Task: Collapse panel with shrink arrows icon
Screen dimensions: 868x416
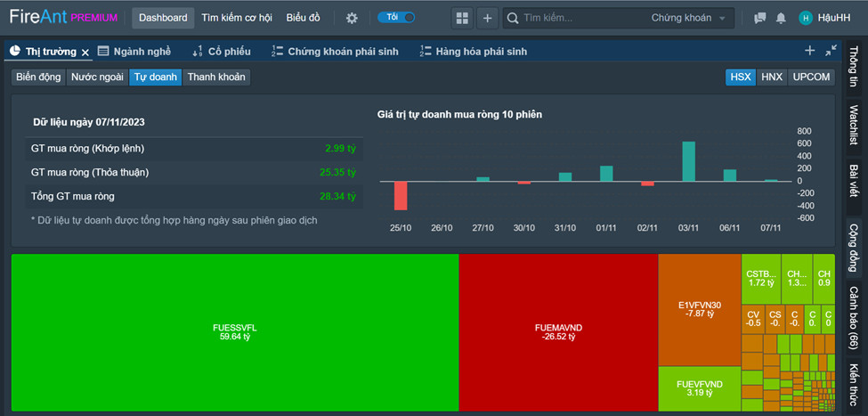Action: tap(831, 51)
